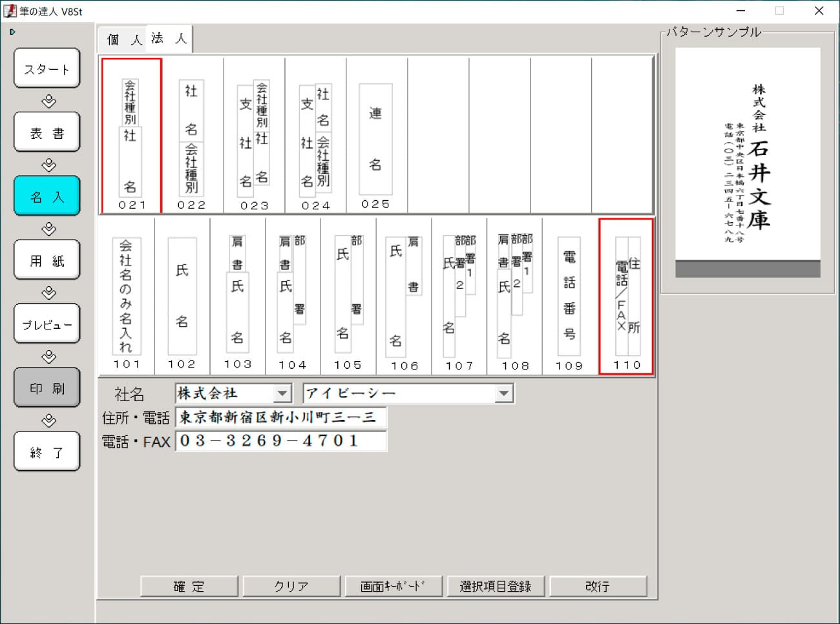
Task: Click the 印刷 button
Action: (x=47, y=388)
